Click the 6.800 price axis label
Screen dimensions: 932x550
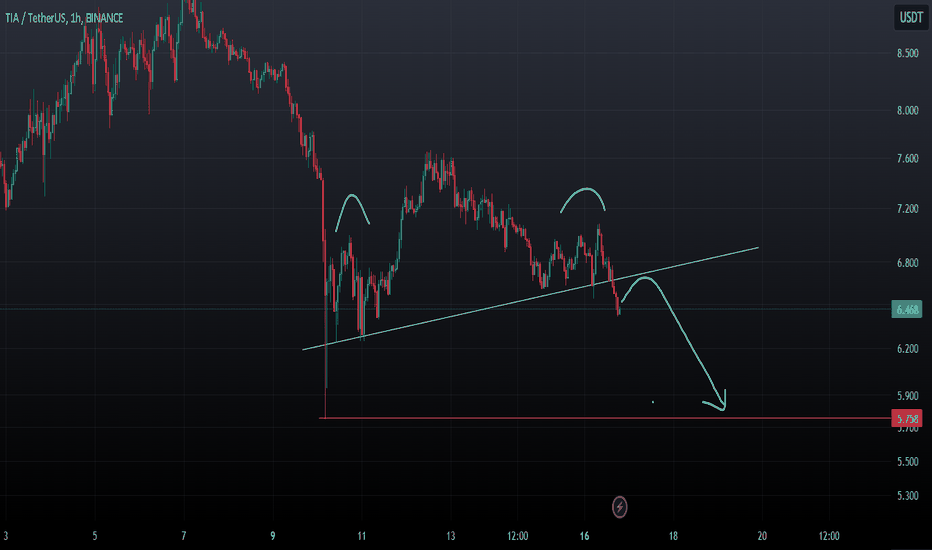[908, 263]
